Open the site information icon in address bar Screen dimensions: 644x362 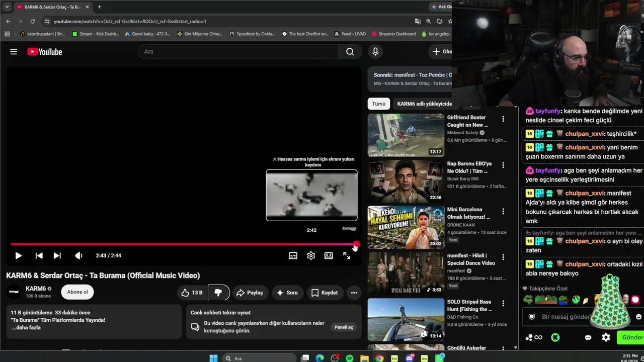click(x=47, y=21)
